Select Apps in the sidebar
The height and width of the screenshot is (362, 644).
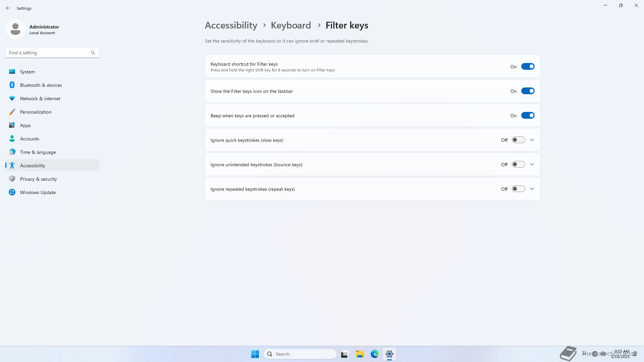pos(25,125)
